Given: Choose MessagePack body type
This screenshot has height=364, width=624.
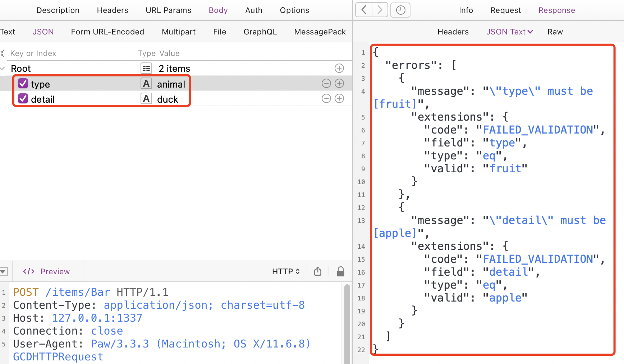Looking at the screenshot, I should tap(320, 32).
